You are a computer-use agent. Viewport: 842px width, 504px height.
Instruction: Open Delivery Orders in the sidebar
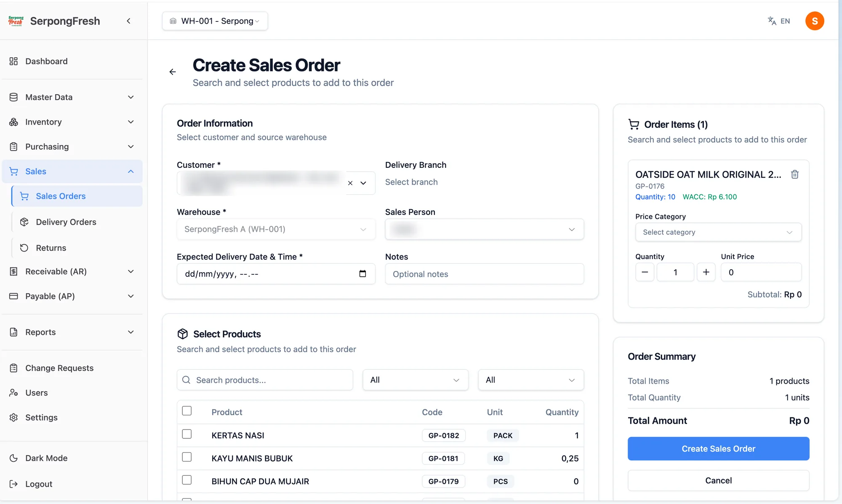coord(77,222)
